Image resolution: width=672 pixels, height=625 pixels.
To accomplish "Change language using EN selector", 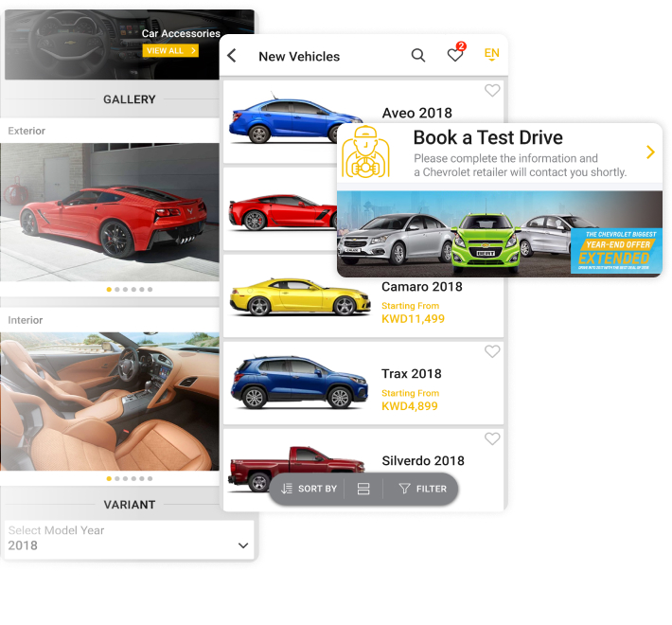I will 491,54.
